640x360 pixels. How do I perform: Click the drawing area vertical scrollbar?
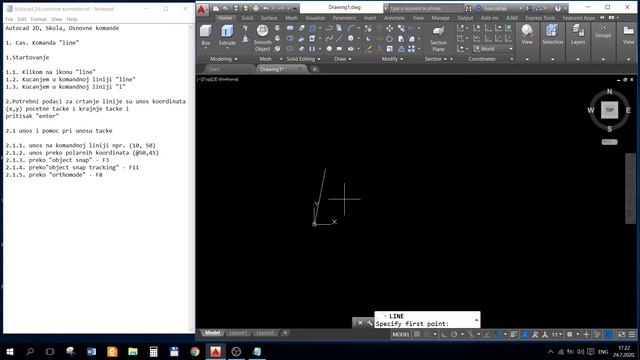[x=631, y=189]
